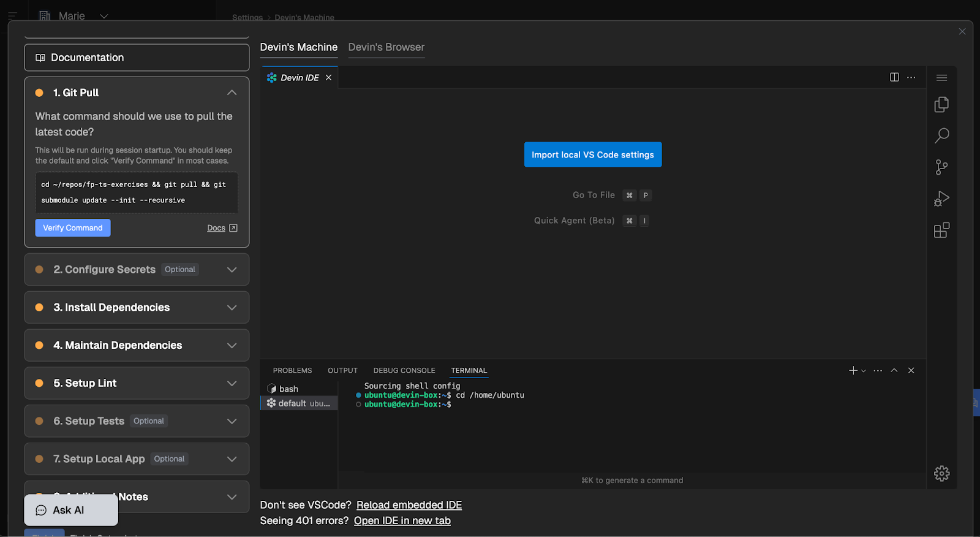The width and height of the screenshot is (980, 537).
Task: Split the editor with layout icon
Action: pos(894,77)
